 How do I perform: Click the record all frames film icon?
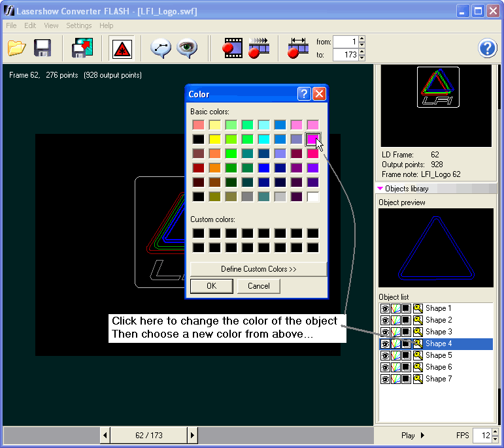[x=259, y=48]
